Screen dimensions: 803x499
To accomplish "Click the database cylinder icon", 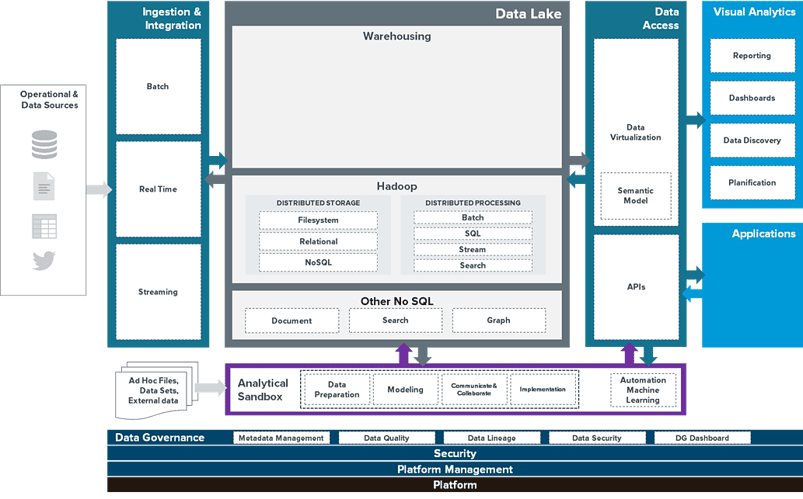I will [44, 145].
